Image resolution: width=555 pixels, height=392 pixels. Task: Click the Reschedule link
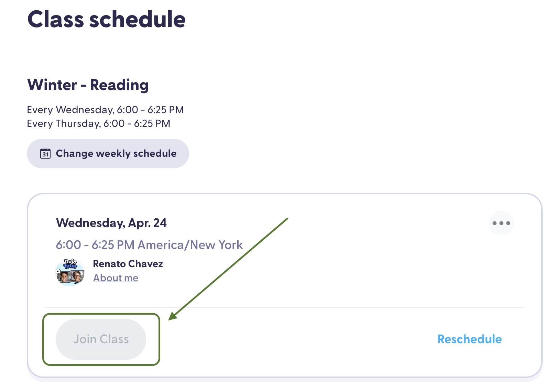pos(469,339)
